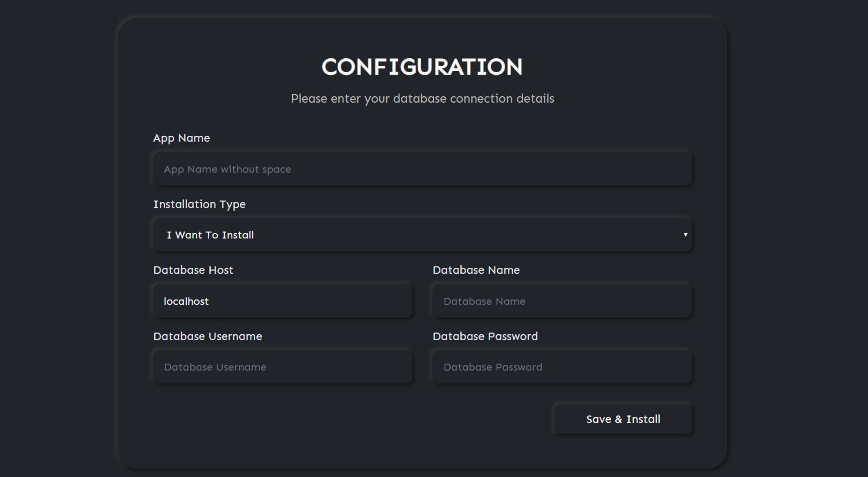Image resolution: width=868 pixels, height=477 pixels.
Task: Click into the Database Password field
Action: coord(562,367)
